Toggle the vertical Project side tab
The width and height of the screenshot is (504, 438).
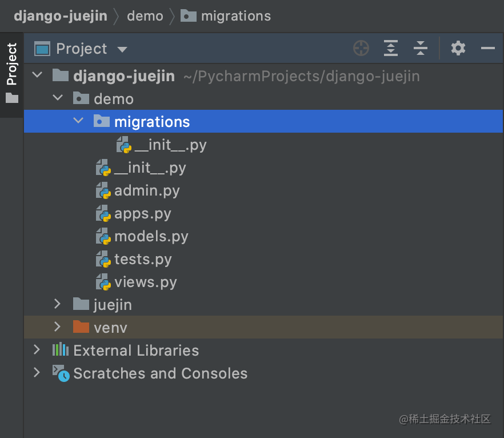point(11,74)
